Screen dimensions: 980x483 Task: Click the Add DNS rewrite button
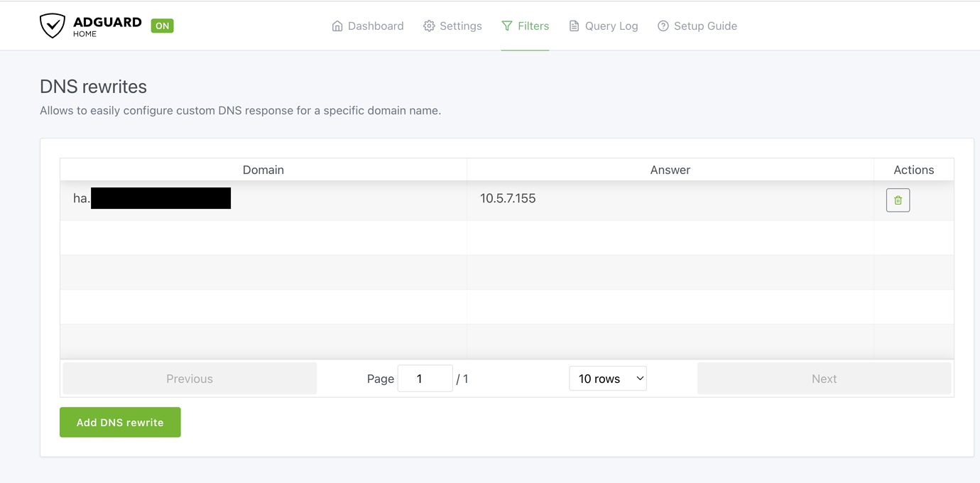[120, 422]
